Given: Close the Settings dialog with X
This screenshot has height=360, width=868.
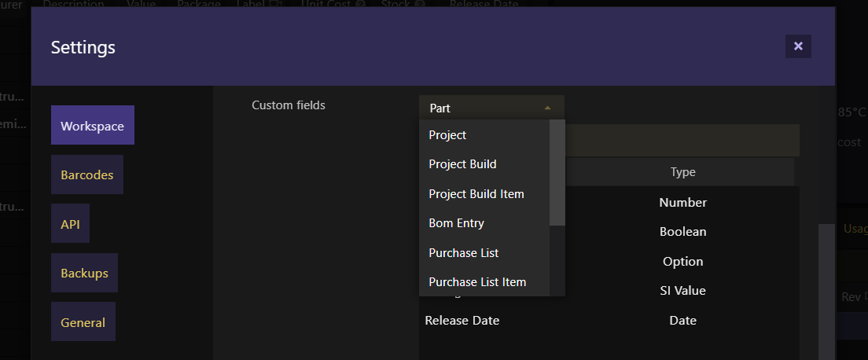Looking at the screenshot, I should pyautogui.click(x=798, y=46).
